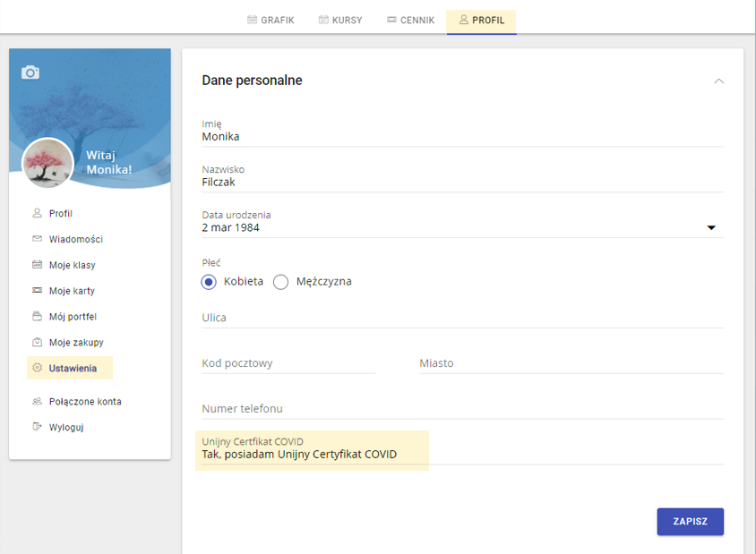The image size is (756, 554).
Task: Click the camera icon on profile banner
Action: tap(30, 72)
